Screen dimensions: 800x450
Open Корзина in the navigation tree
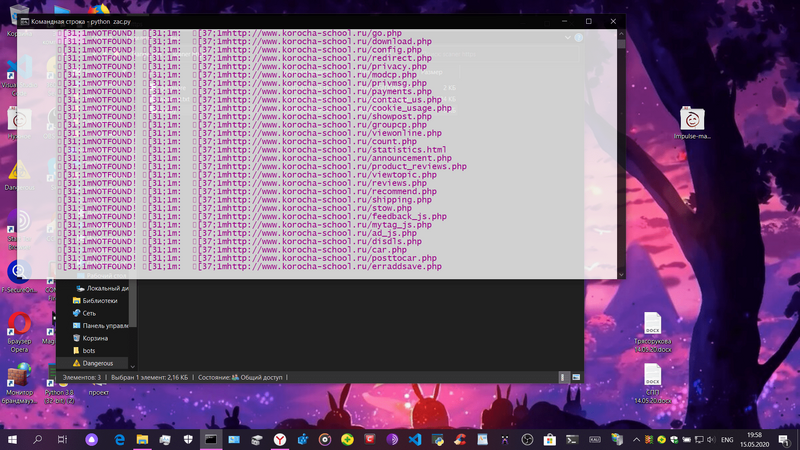coord(95,338)
